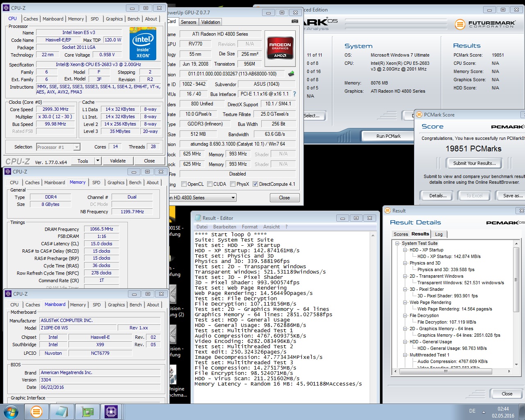Open the Log tab in Result Details
This screenshot has height=420, width=525.
pos(439,234)
